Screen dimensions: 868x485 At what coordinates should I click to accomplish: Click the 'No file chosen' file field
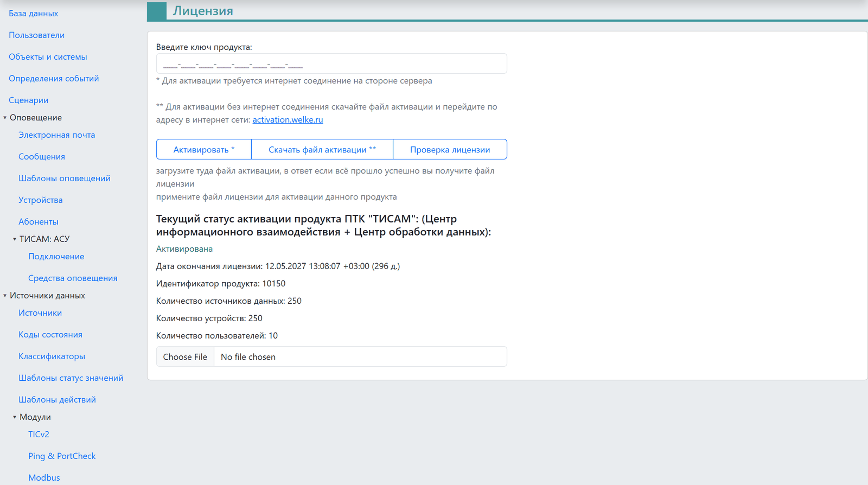(x=331, y=356)
